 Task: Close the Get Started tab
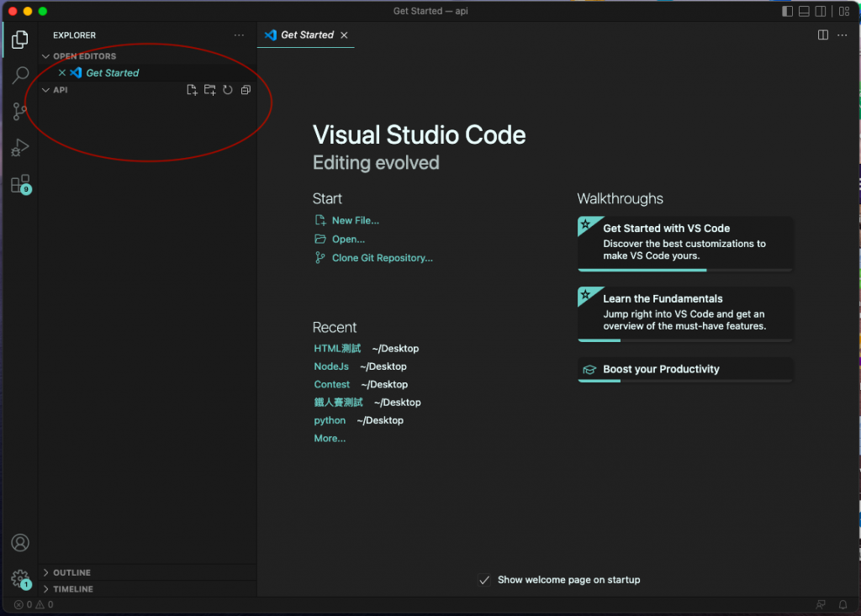(x=344, y=35)
